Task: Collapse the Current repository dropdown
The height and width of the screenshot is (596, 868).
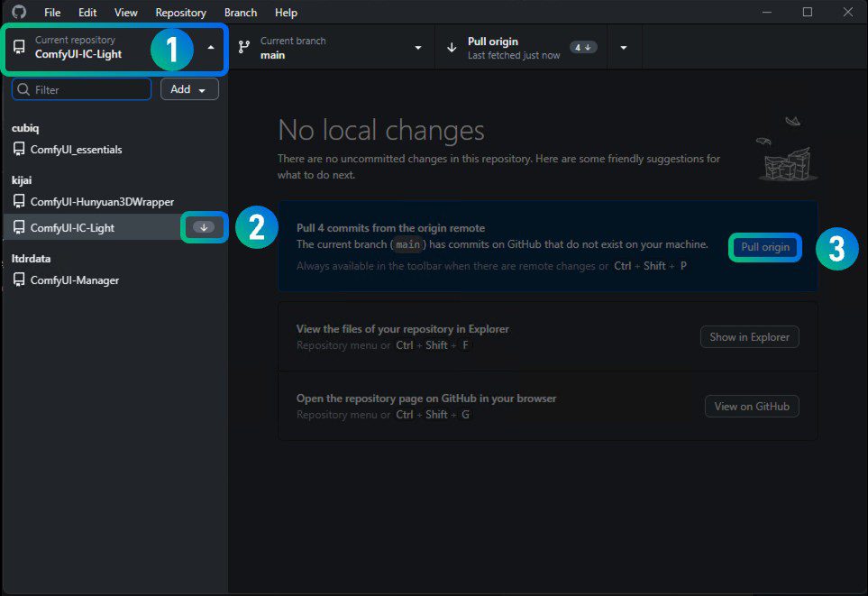Action: 211,48
